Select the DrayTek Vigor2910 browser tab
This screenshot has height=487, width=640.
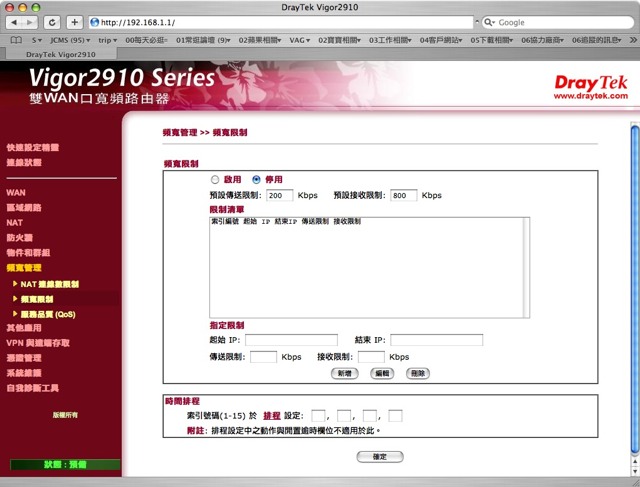tap(61, 54)
